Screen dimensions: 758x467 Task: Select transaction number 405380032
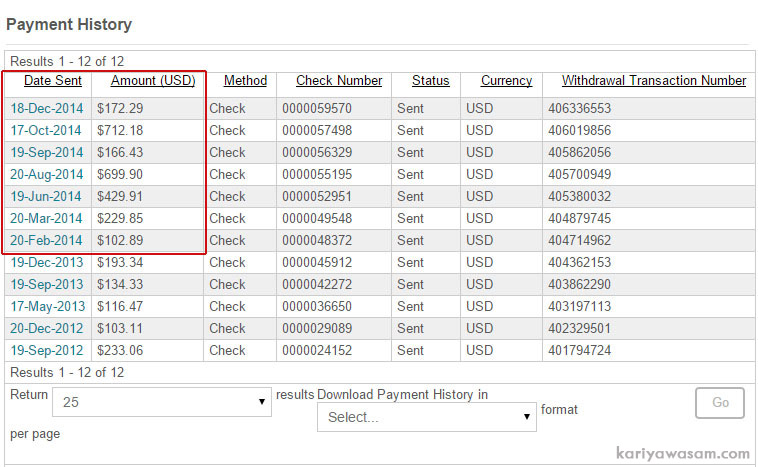pos(580,196)
